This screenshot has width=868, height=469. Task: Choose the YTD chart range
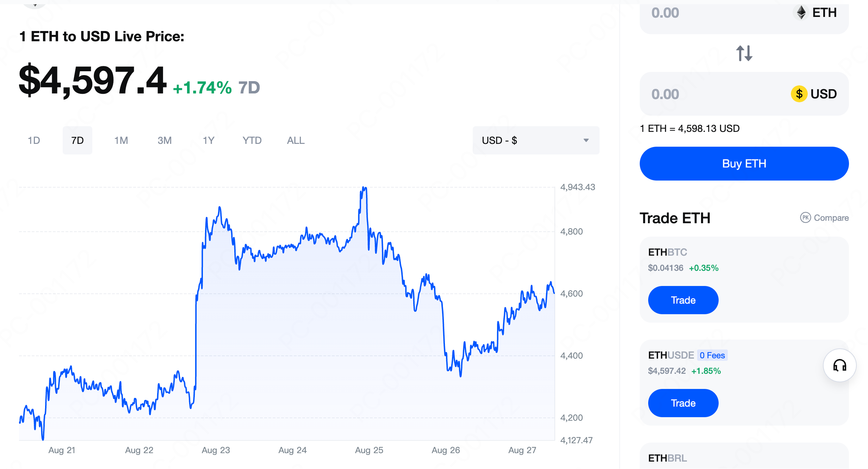252,140
